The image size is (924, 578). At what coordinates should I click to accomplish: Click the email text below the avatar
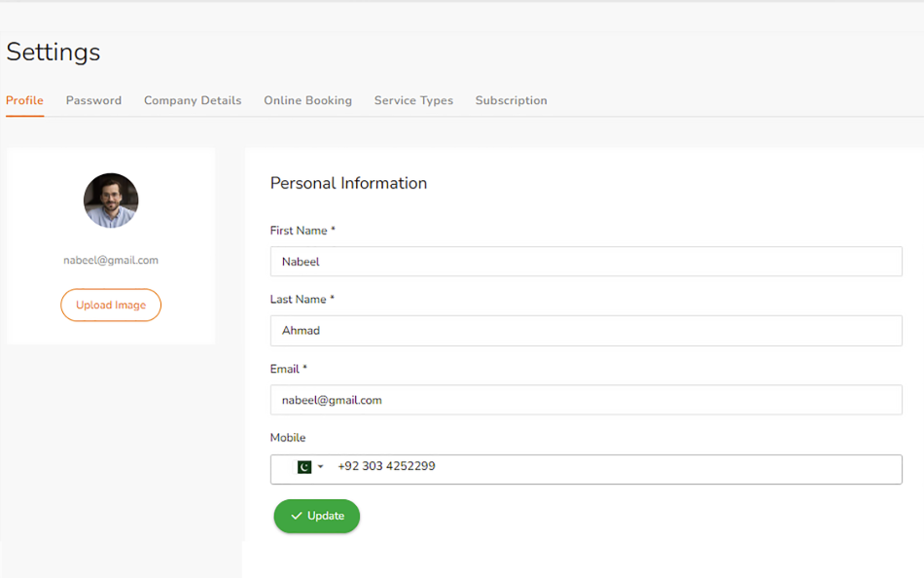point(111,260)
